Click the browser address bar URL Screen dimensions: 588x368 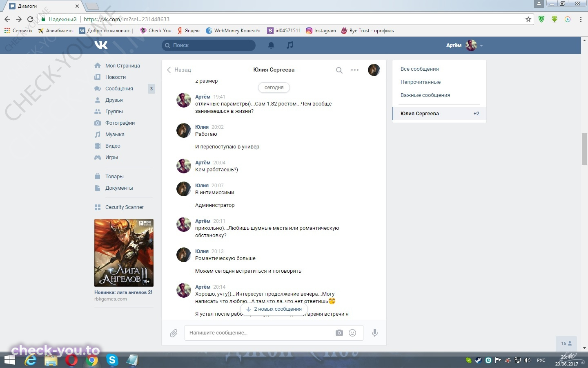click(x=127, y=19)
